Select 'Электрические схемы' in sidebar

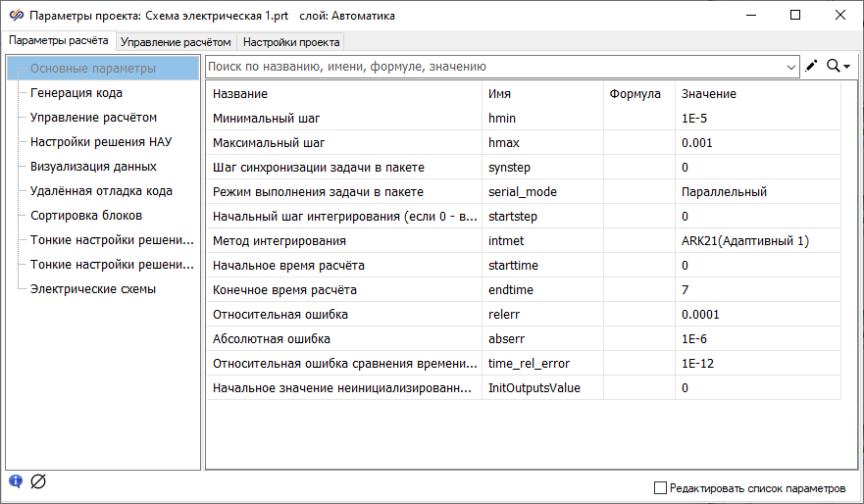click(x=93, y=289)
